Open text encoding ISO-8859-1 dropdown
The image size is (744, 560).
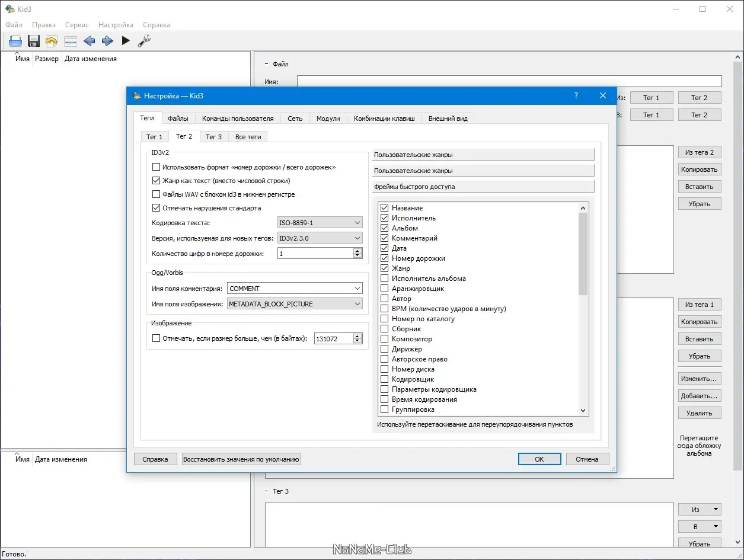tap(320, 223)
